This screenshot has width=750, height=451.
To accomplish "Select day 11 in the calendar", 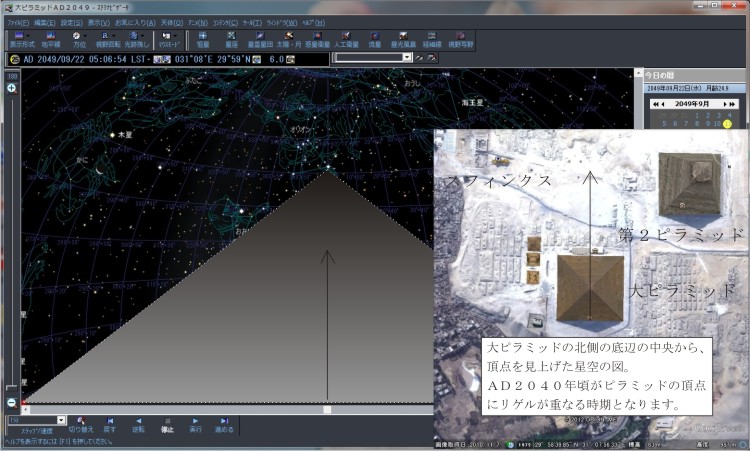I will point(728,124).
